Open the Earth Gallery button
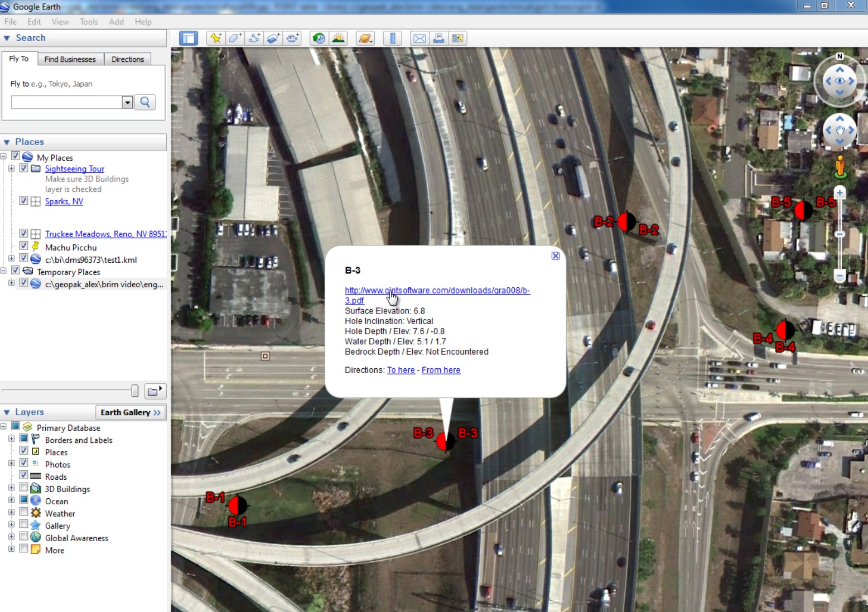 (x=131, y=412)
